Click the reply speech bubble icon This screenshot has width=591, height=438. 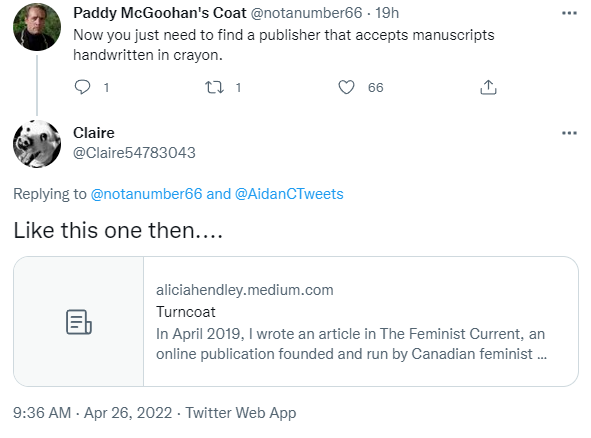(82, 87)
